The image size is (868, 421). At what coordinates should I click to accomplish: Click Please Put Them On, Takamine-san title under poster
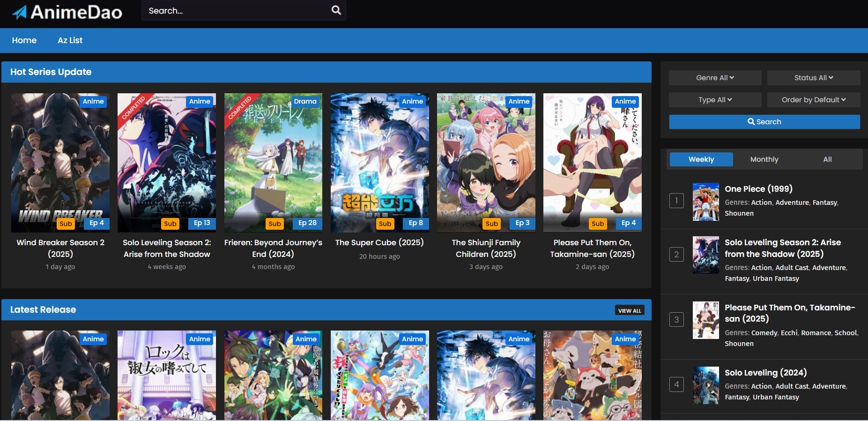point(593,248)
